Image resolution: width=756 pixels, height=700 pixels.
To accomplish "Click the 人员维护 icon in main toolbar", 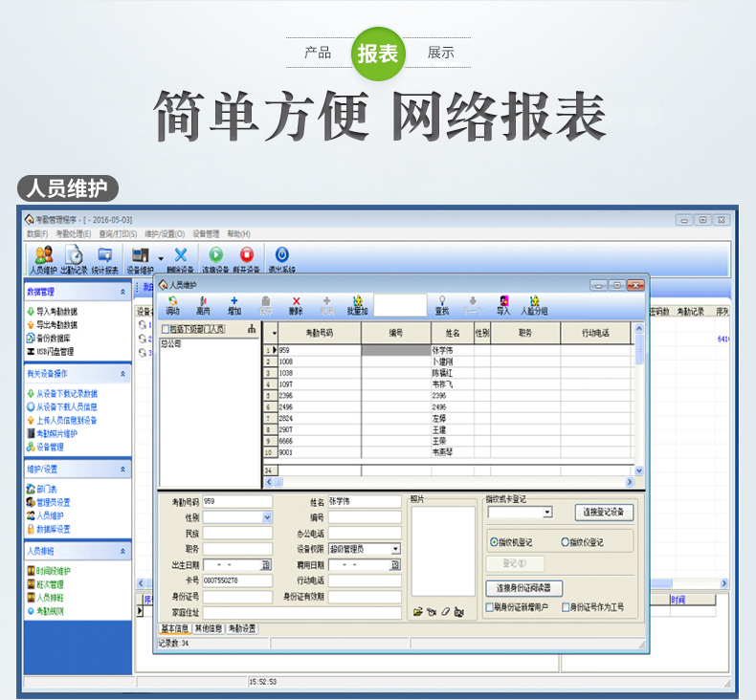I will pyautogui.click(x=43, y=256).
